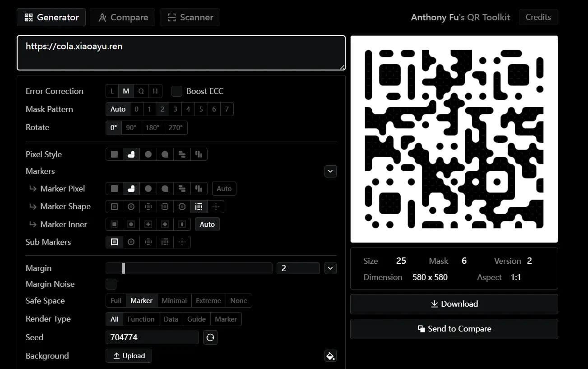
Task: Set Mask Pattern to Auto
Action: pyautogui.click(x=118, y=109)
